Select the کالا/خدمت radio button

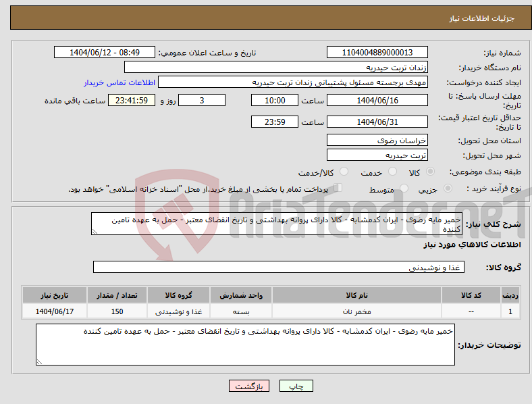(344, 172)
